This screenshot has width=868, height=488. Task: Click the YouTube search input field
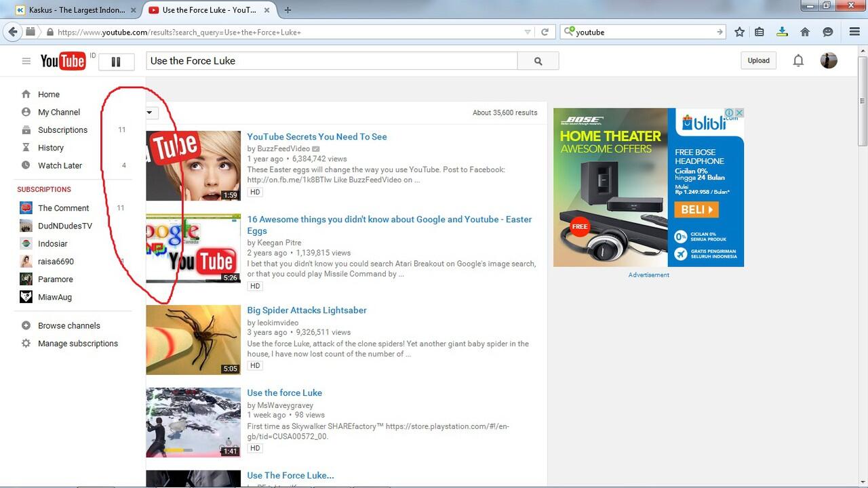[x=332, y=61]
